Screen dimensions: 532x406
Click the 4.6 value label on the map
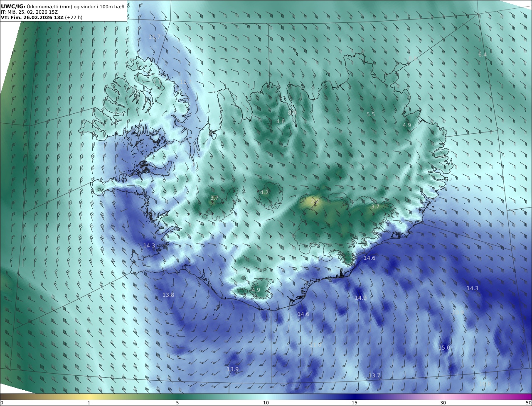281,122
